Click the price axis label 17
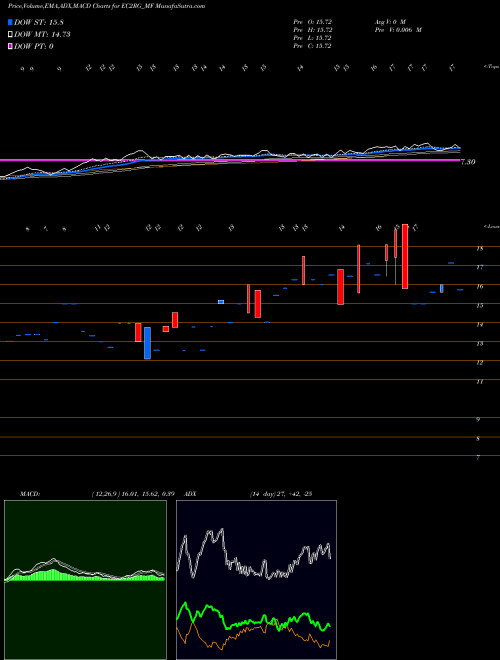Screen dimensions: 500x660 point(479,267)
